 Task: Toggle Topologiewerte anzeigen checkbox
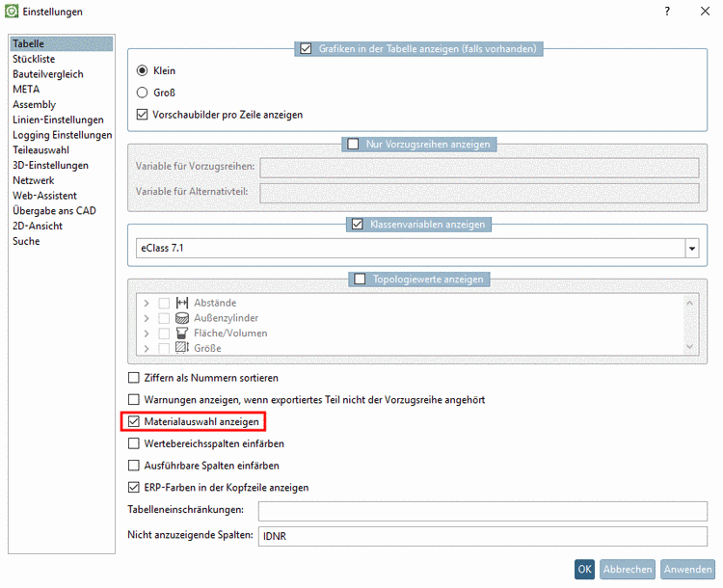361,280
